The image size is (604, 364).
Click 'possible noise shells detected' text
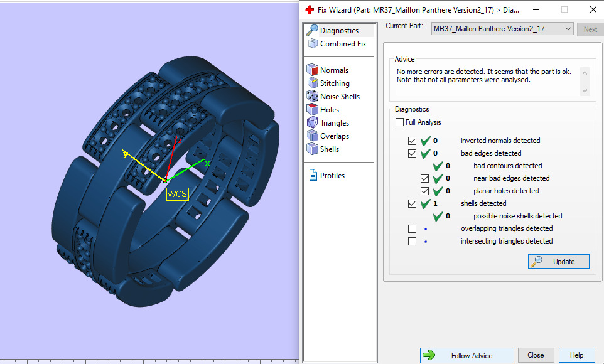(x=518, y=216)
